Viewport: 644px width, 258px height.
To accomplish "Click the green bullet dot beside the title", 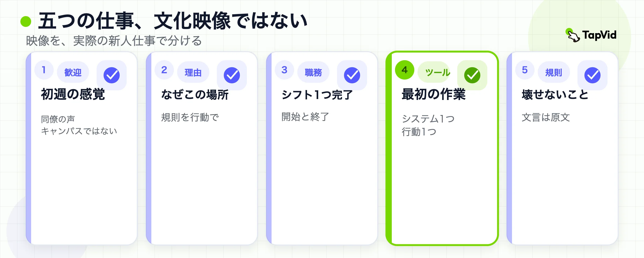I will coord(26,21).
